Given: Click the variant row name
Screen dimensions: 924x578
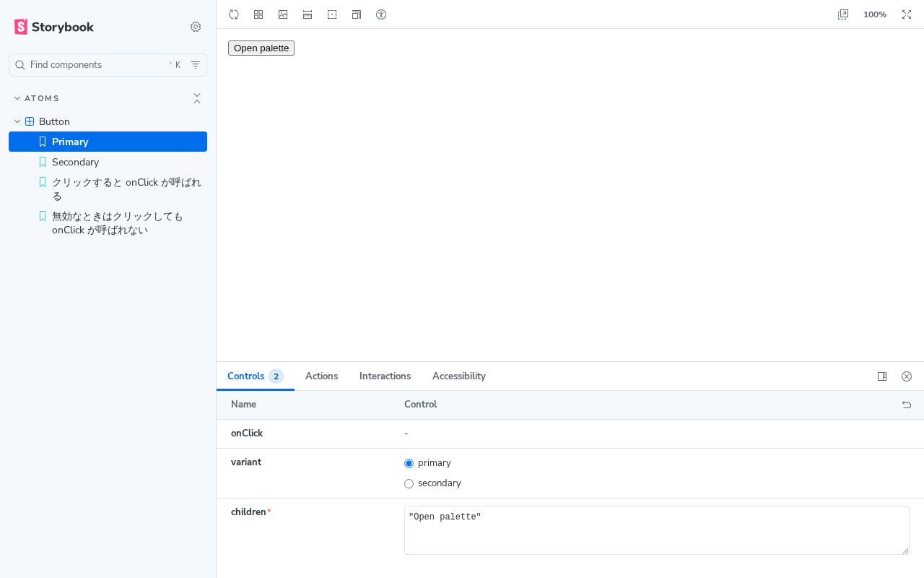Looking at the screenshot, I should click(x=246, y=462).
